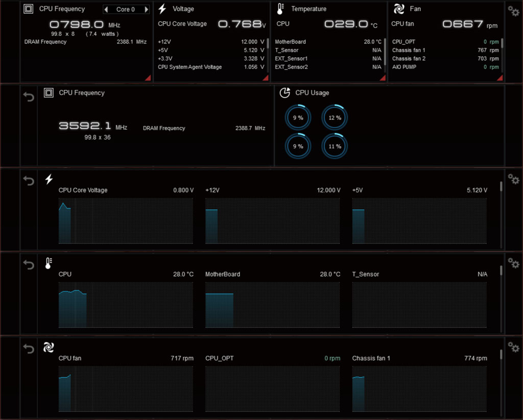523x420 pixels.
Task: Click the Fan summary list scrollbar
Action: coord(502,43)
